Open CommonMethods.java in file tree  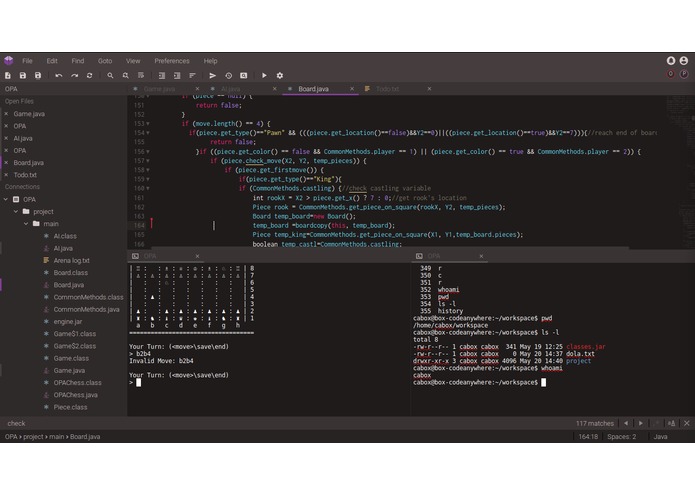[86, 309]
